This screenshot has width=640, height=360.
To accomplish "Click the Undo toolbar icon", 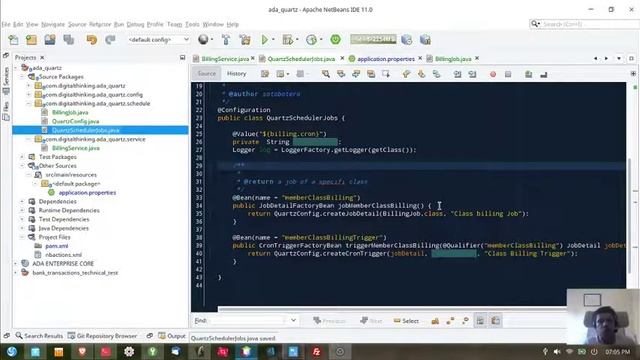I will (91, 40).
